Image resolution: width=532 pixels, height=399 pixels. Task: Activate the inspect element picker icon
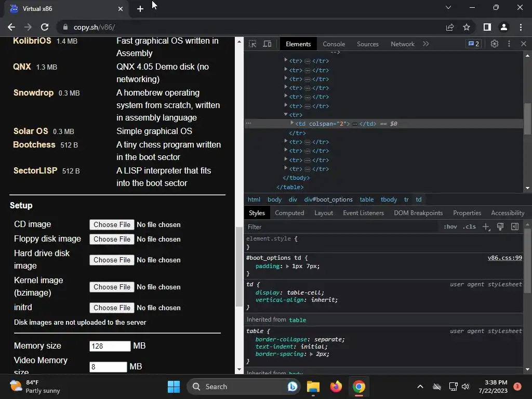pyautogui.click(x=252, y=44)
